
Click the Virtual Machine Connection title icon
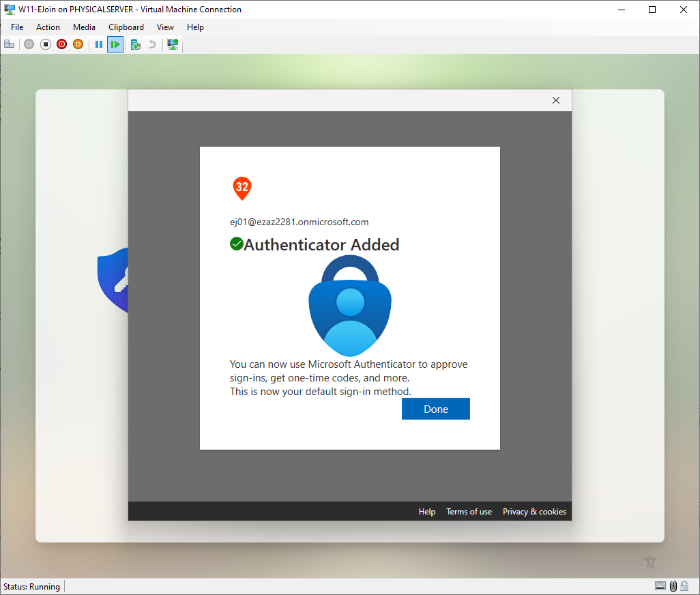[10, 10]
